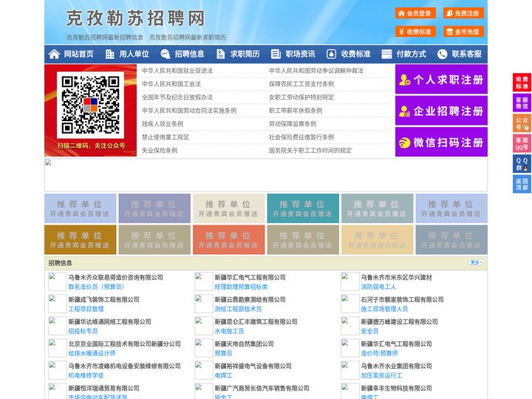
Task: Open company 新疆德万峰建设工程有限公司
Action: point(399,321)
